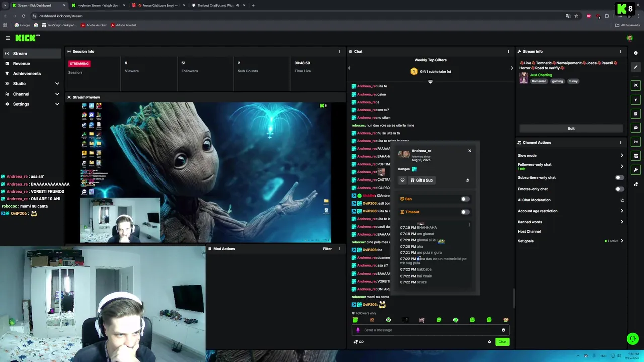Click the lightning bolt icon in right toolbar

pos(636,100)
